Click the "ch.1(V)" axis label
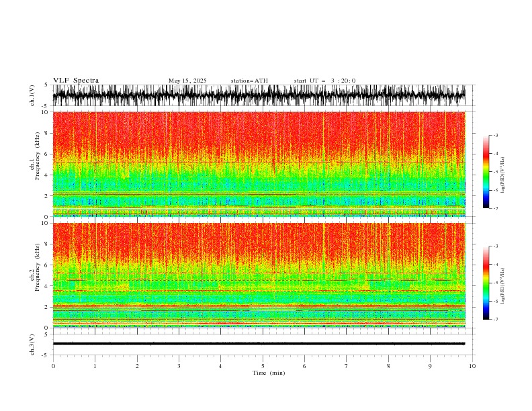The height and width of the screenshot is (411, 532). click(x=32, y=95)
